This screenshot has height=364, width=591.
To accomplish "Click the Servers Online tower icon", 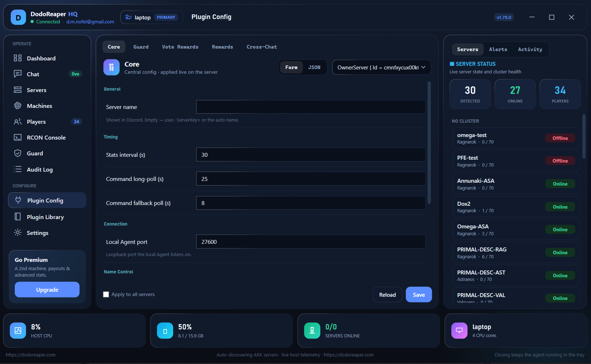I will (312, 331).
